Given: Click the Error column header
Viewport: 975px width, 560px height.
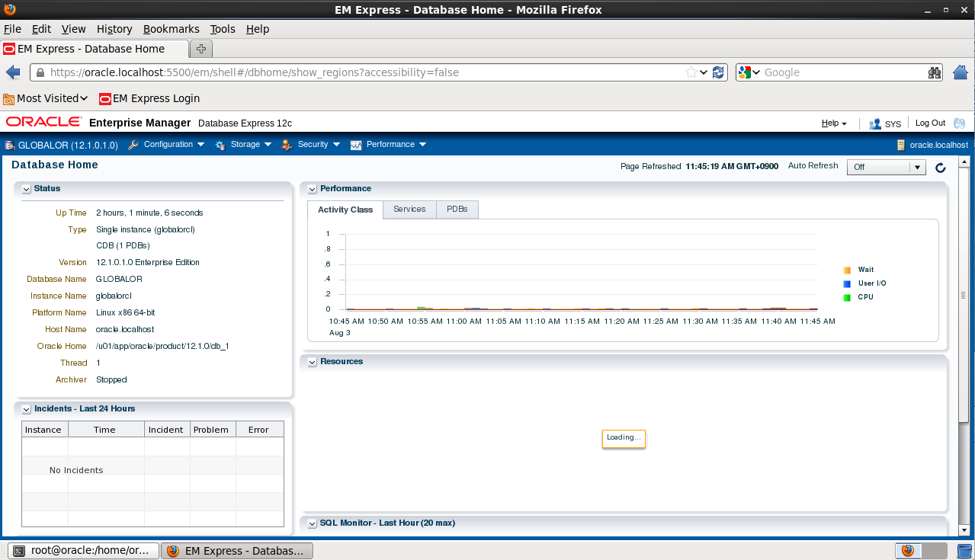Looking at the screenshot, I should tap(258, 430).
